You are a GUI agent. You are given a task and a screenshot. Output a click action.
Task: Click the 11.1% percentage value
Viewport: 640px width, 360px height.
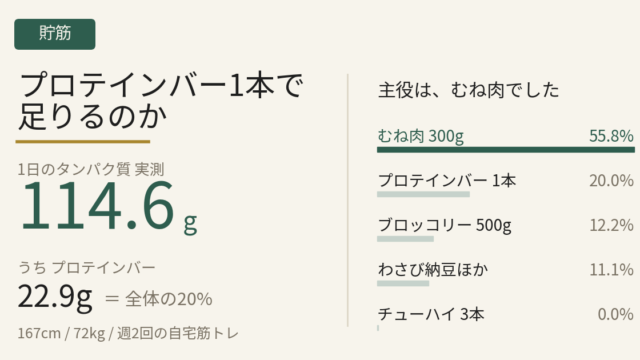(x=611, y=269)
